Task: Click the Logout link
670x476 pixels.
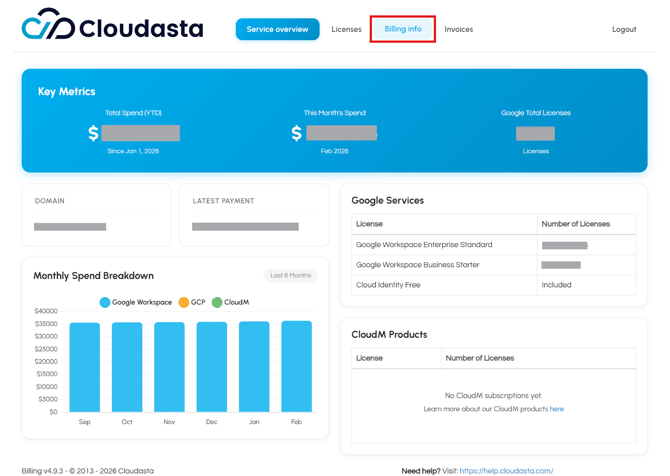Action: pos(624,29)
